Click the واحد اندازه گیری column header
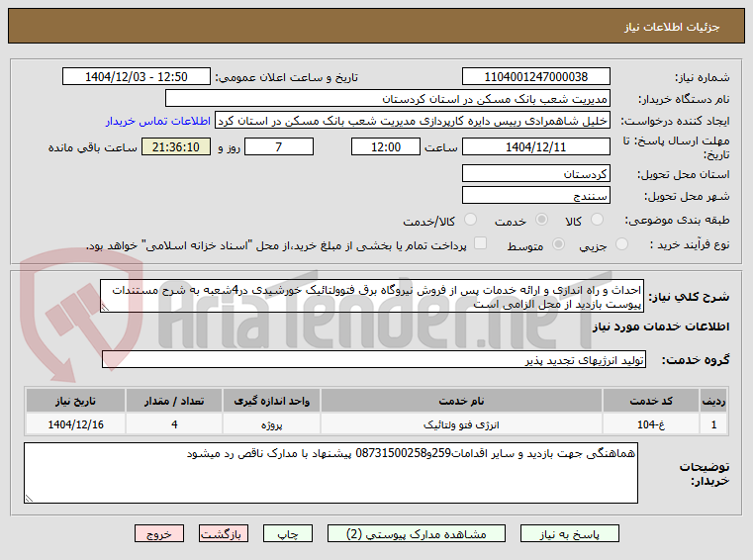The image size is (753, 560). [x=271, y=401]
